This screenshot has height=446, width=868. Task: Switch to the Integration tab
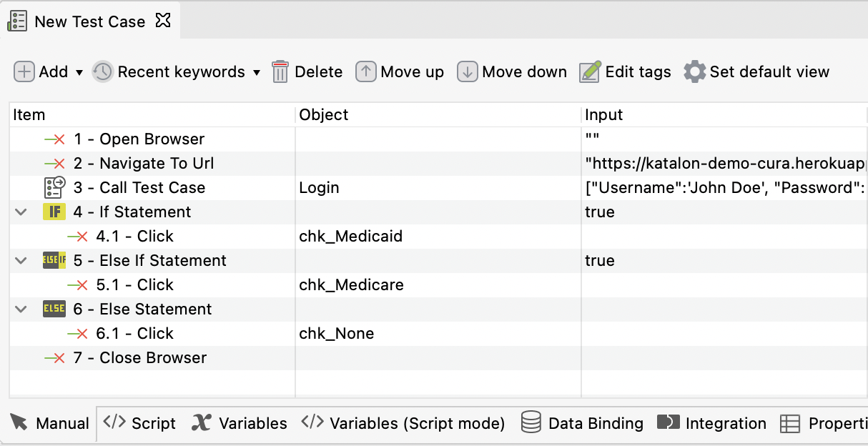711,423
